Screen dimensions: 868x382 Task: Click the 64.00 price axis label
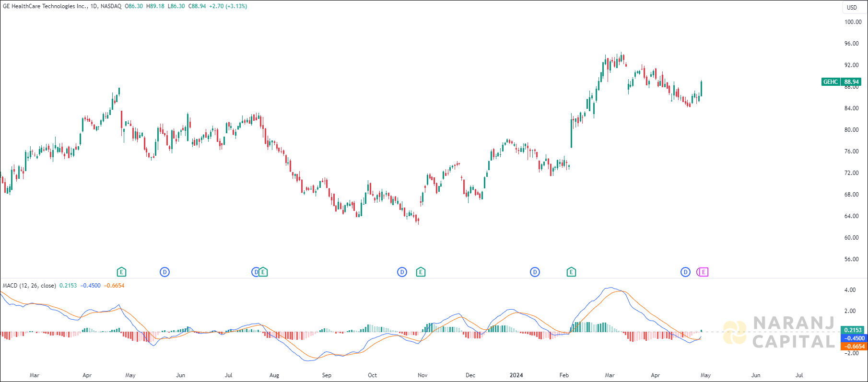click(x=852, y=216)
